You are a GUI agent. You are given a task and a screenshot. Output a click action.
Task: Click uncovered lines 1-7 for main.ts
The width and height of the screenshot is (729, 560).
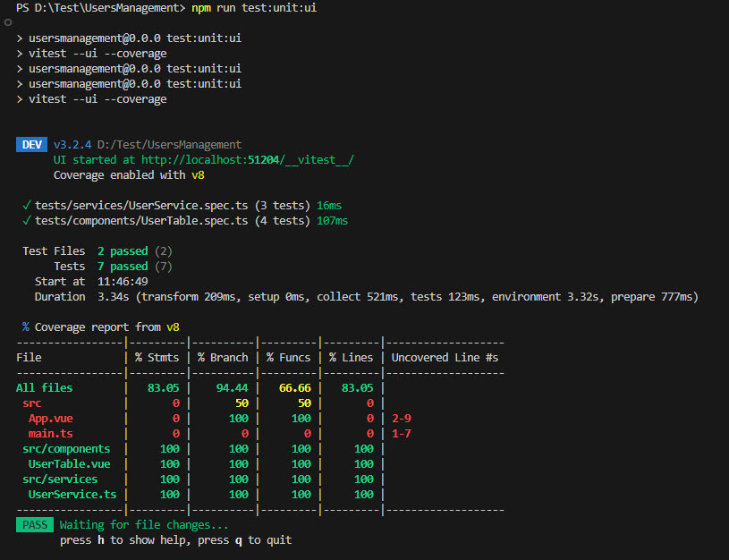point(401,434)
